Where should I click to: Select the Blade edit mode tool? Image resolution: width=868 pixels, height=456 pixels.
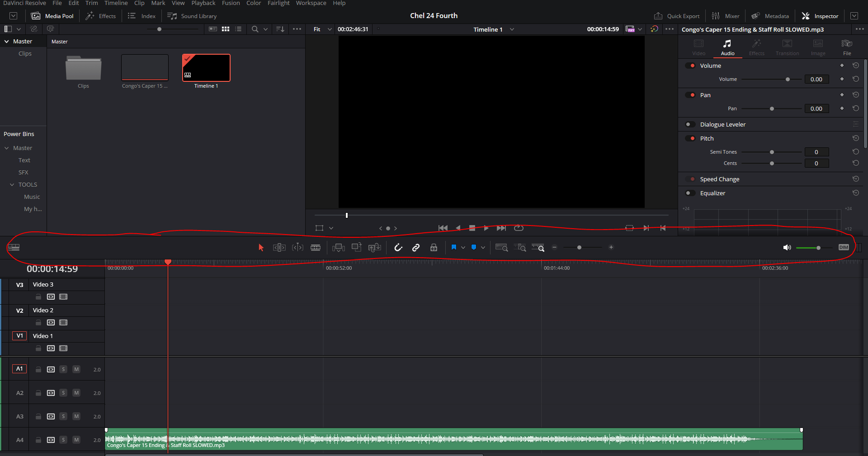coord(316,247)
